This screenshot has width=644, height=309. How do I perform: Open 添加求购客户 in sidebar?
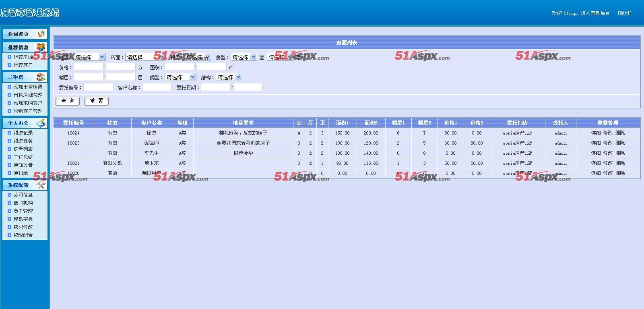28,103
